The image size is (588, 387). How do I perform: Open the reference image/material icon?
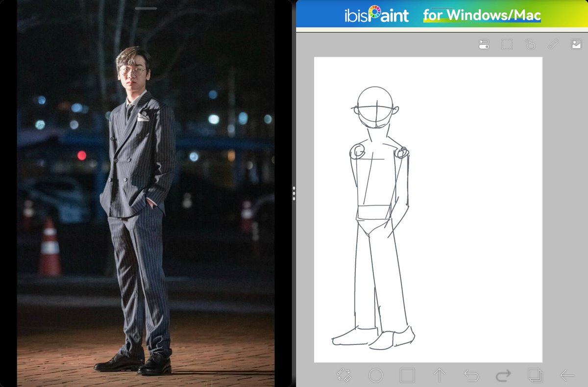pyautogui.click(x=576, y=45)
